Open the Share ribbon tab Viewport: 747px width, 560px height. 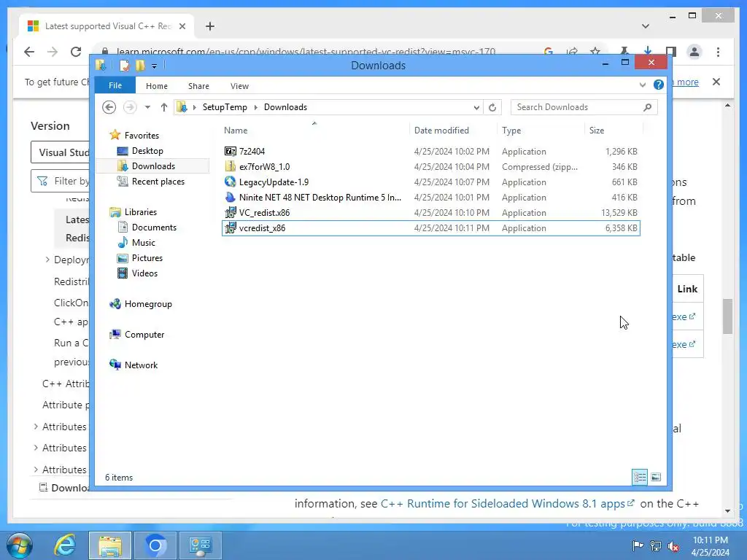pyautogui.click(x=198, y=86)
